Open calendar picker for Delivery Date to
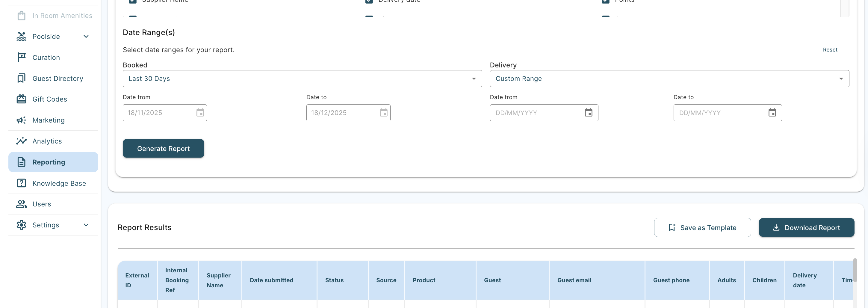 (772, 113)
